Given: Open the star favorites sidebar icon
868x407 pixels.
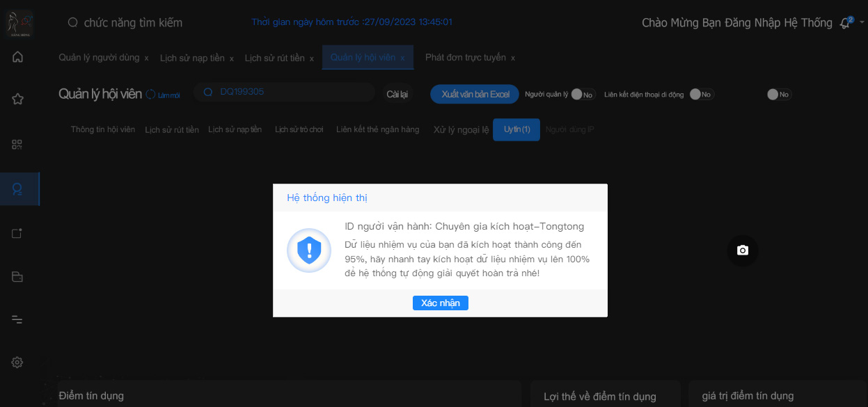Looking at the screenshot, I should pyautogui.click(x=18, y=99).
